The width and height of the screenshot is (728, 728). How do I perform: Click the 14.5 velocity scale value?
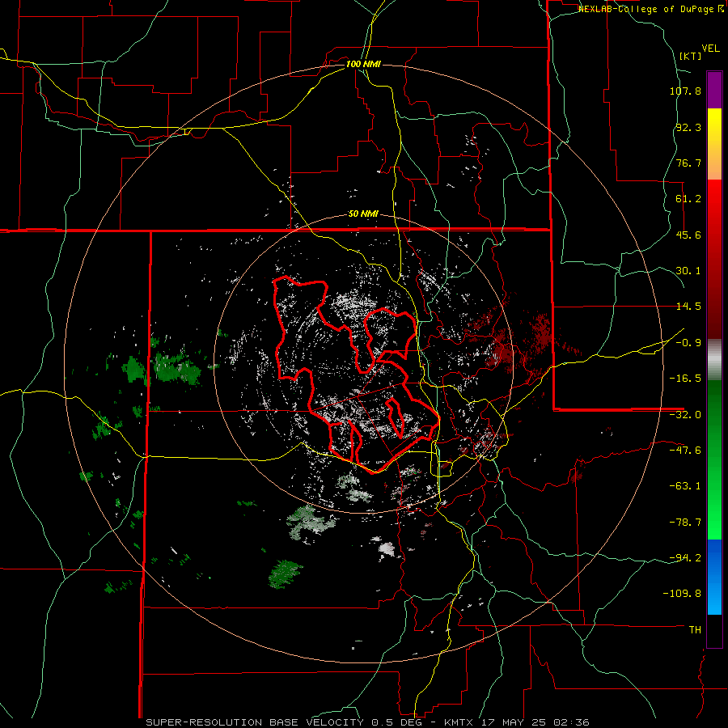click(x=688, y=307)
